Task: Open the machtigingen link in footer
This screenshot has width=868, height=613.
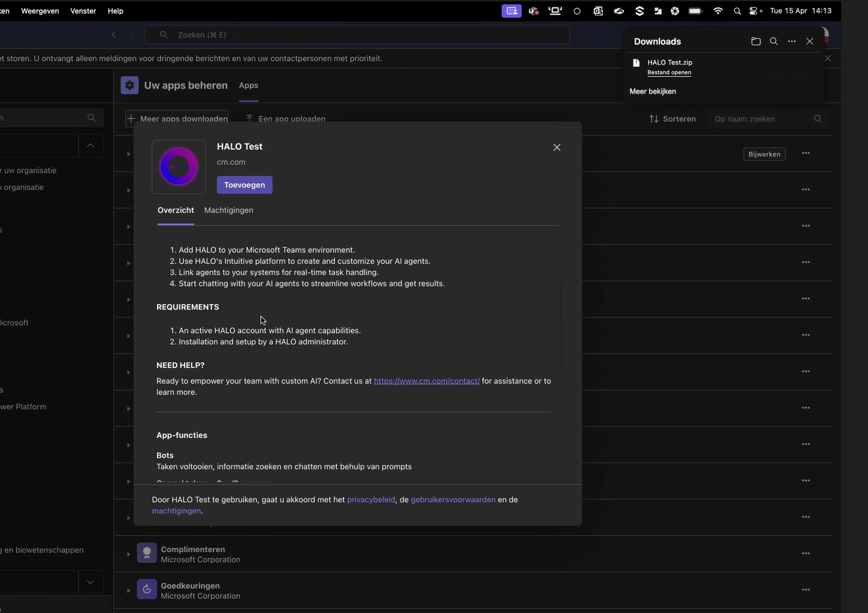Action: coord(177,511)
